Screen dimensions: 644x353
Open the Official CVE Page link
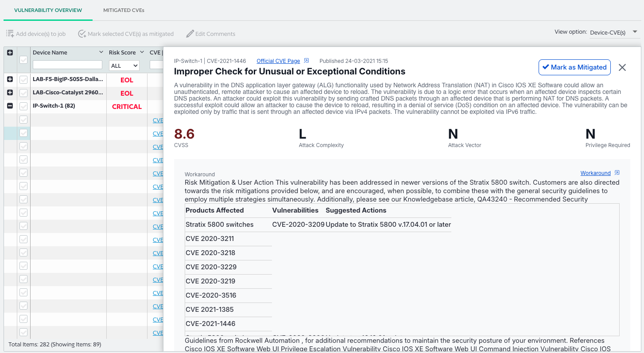click(x=278, y=61)
